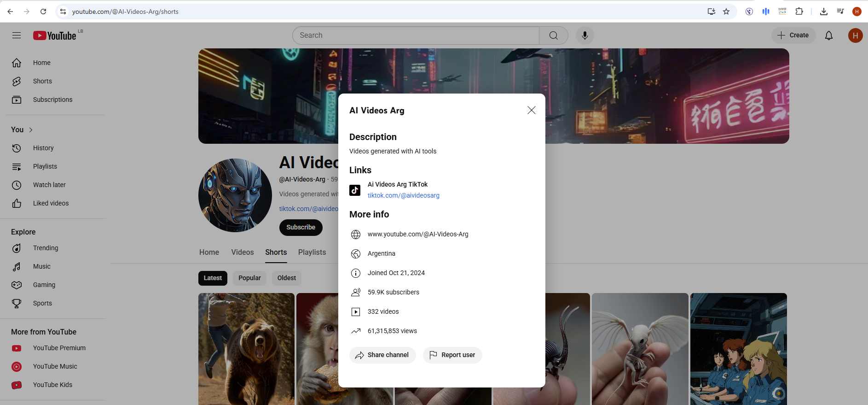This screenshot has height=405, width=868.
Task: Open the browser extensions puzzle icon
Action: click(799, 12)
